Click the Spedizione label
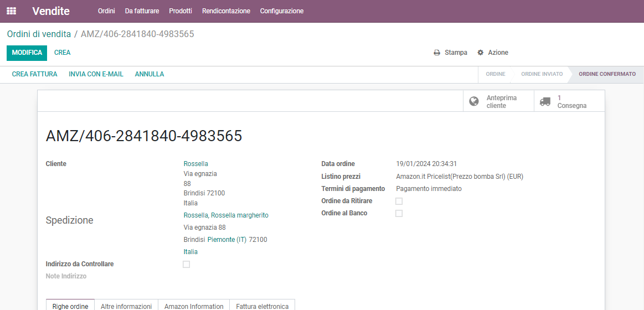Screen dimensions: 644x310 click(x=69, y=220)
